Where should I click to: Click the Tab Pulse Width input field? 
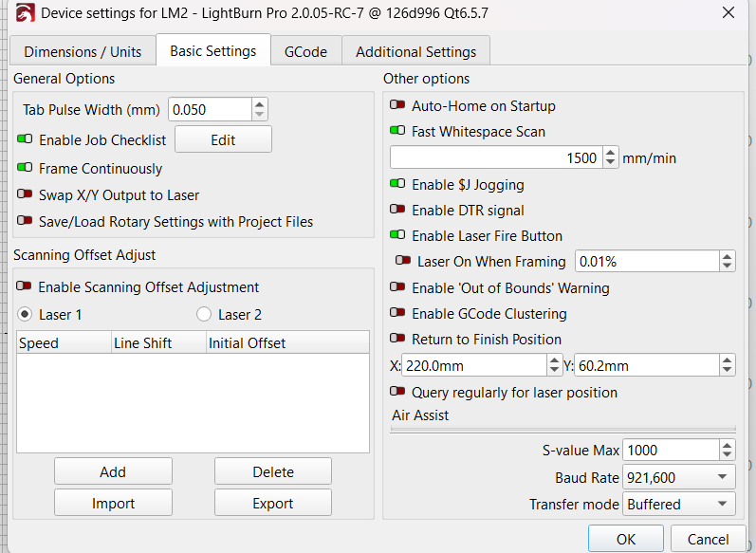(x=211, y=109)
